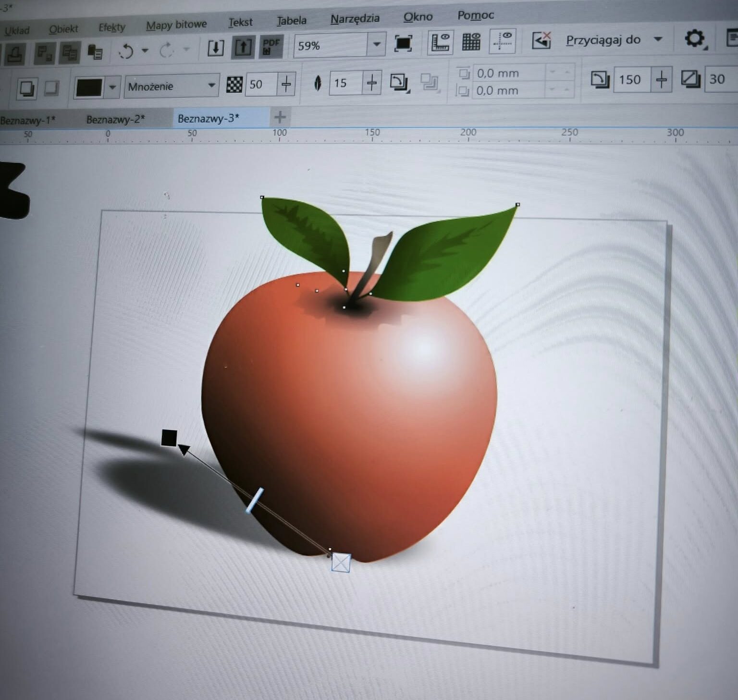Click the full-screen preview icon

(x=403, y=44)
